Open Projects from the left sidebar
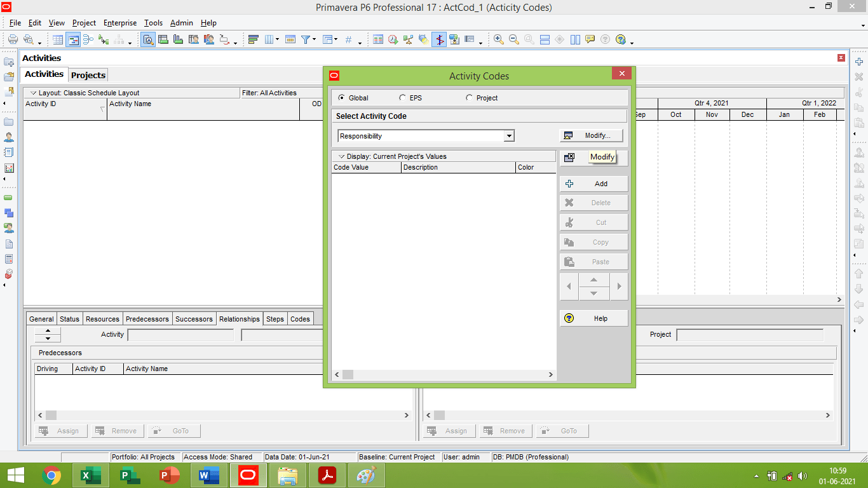868x488 pixels. pos(9,121)
